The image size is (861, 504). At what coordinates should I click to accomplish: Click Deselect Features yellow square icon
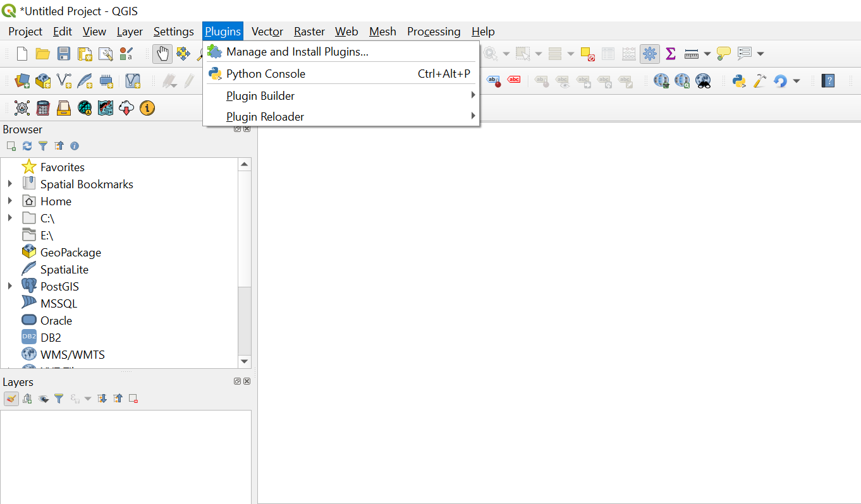click(x=588, y=54)
